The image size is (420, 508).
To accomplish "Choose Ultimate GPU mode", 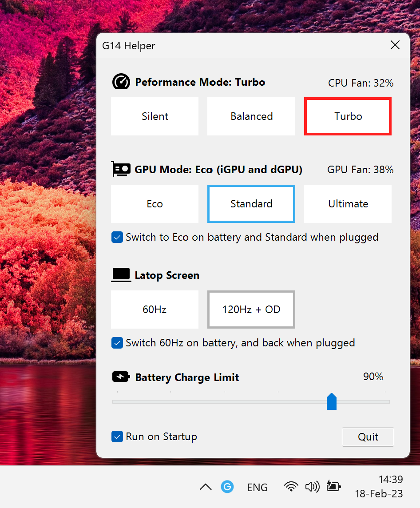I will 348,204.
